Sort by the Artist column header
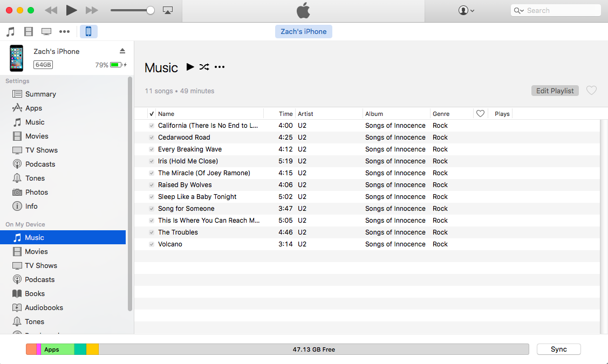608x364 pixels. click(x=329, y=114)
